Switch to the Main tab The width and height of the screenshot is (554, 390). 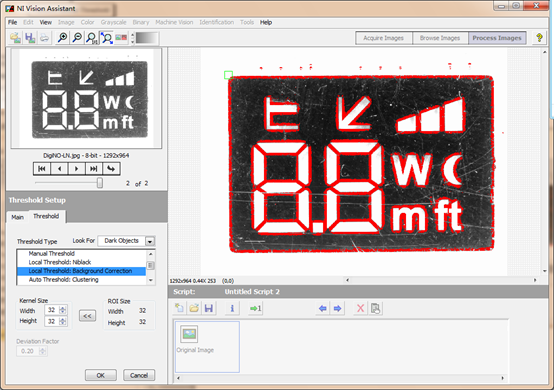(17, 217)
